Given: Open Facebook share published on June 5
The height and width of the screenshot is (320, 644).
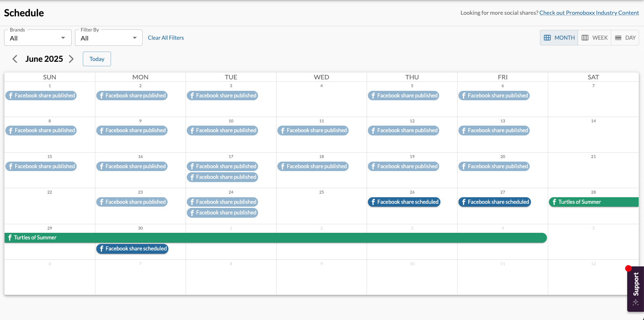Looking at the screenshot, I should [404, 95].
